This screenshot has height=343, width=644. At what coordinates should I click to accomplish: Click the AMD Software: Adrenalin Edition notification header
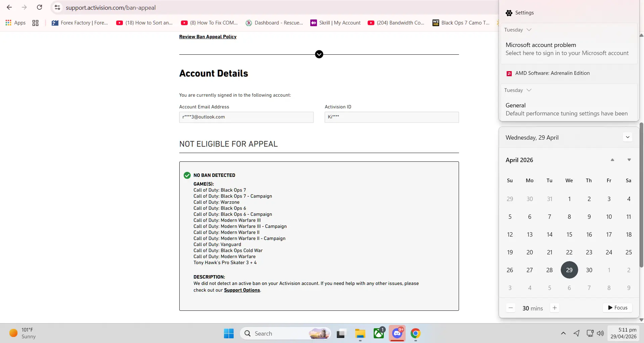tap(548, 73)
